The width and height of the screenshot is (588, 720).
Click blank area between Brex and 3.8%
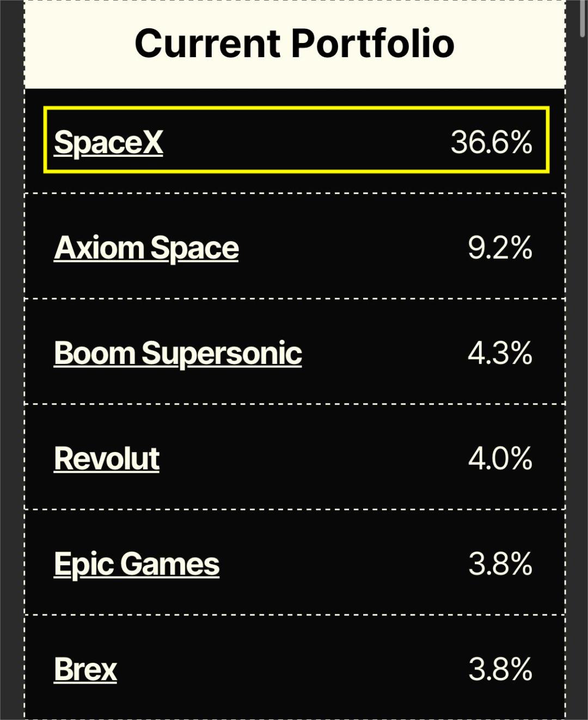(292, 669)
